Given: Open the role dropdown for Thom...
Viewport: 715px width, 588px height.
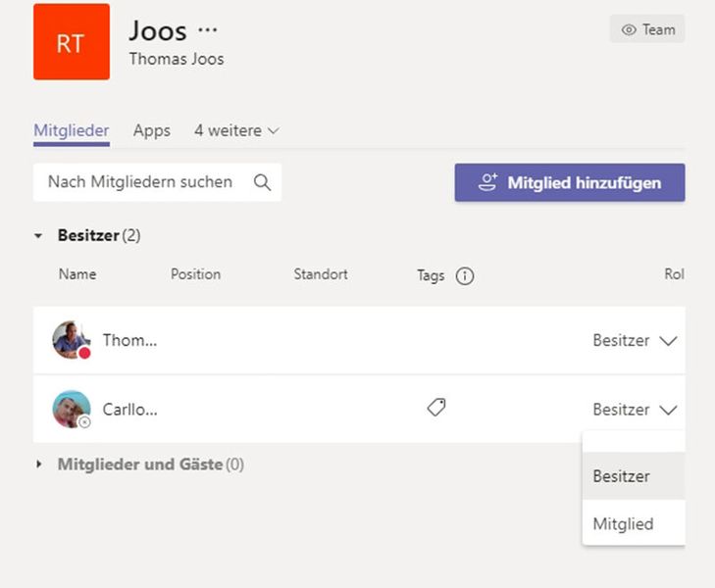Looking at the screenshot, I should [635, 340].
